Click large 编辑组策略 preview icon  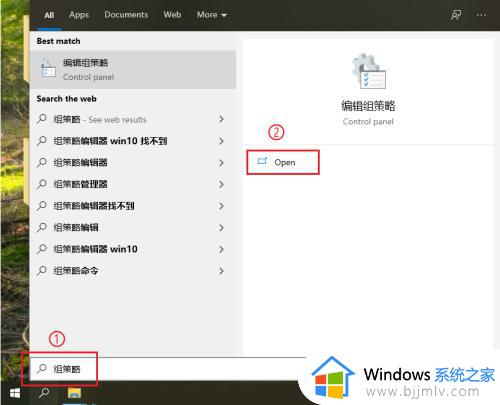tap(369, 71)
